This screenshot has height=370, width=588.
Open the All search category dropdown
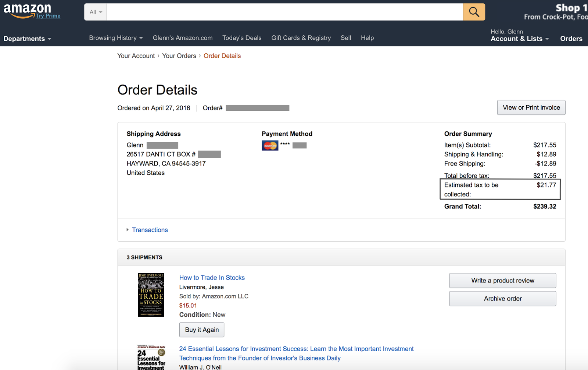[x=96, y=12]
